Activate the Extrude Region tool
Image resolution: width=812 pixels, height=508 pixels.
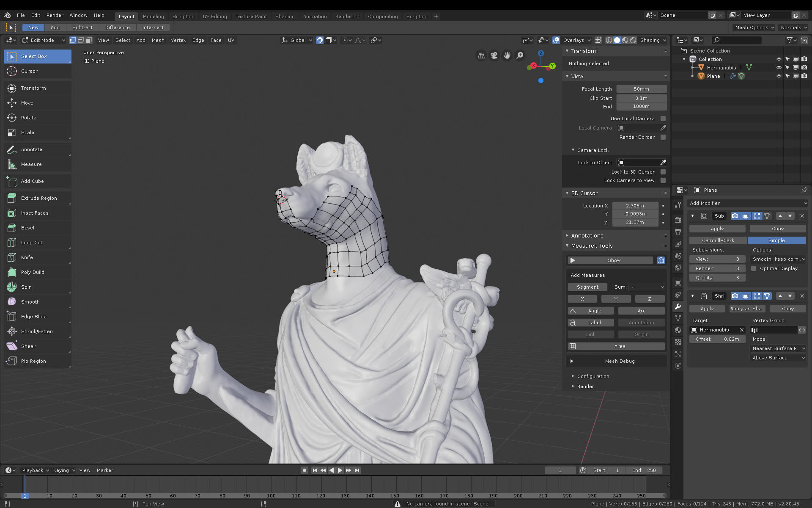click(x=38, y=198)
